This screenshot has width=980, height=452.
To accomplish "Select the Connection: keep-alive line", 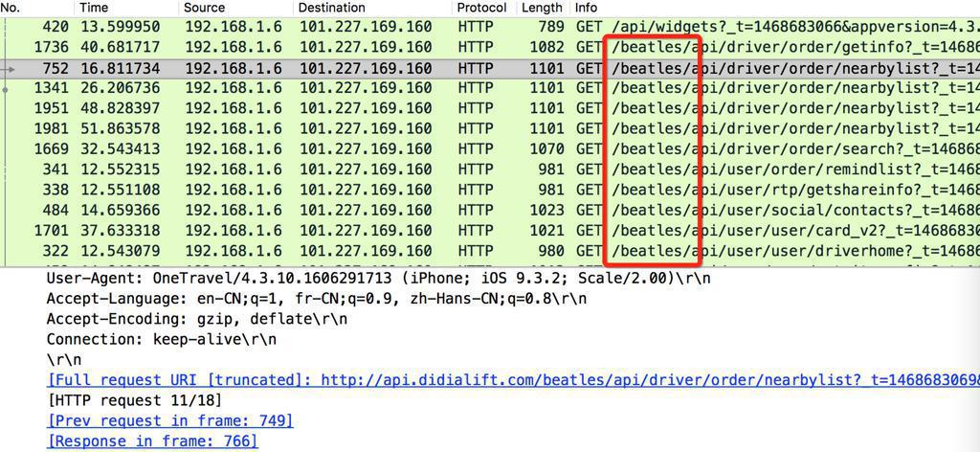I will tap(161, 339).
